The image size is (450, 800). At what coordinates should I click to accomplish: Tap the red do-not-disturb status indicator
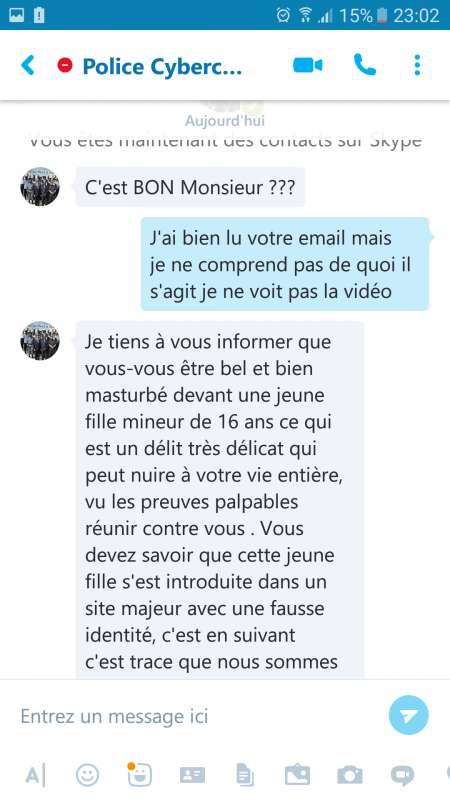65,65
